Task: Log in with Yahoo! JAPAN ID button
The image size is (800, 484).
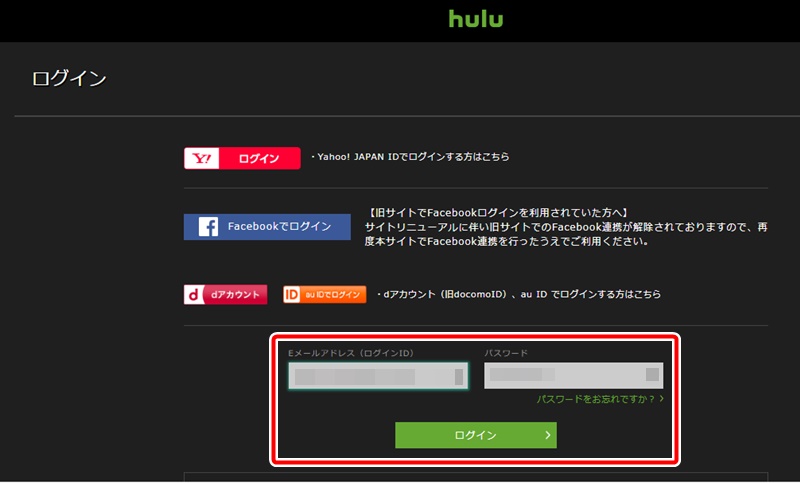Action: [242, 158]
